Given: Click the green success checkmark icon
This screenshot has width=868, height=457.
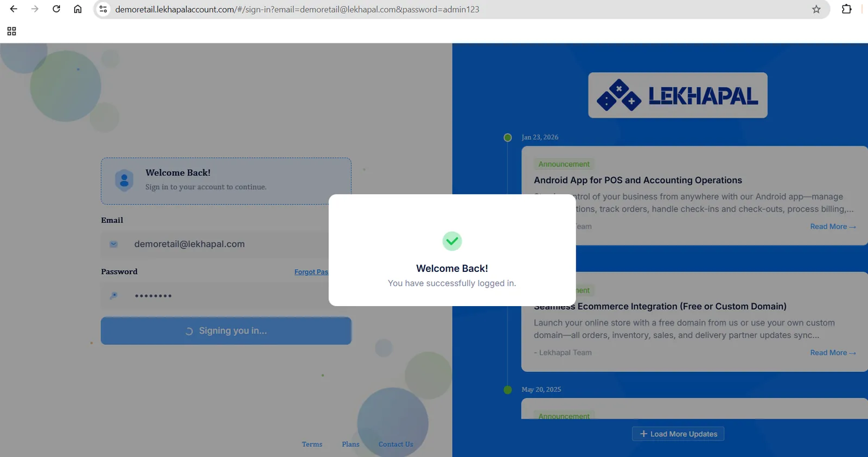Looking at the screenshot, I should [452, 241].
